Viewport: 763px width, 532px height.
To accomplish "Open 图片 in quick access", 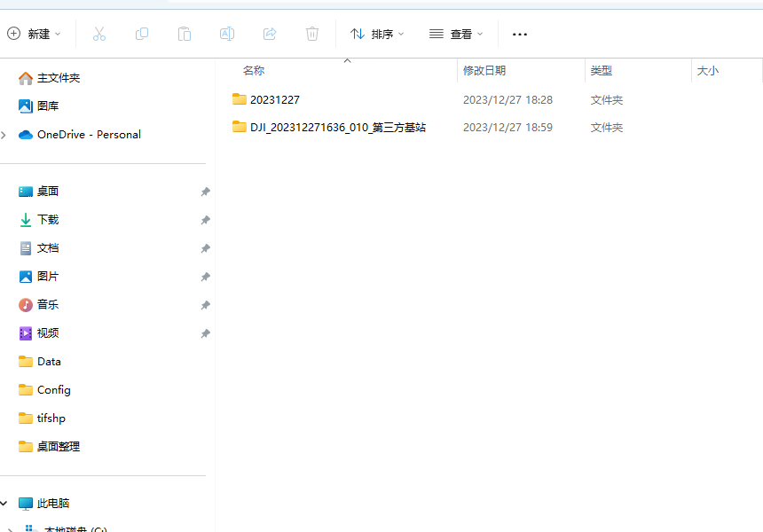I will coord(38,277).
